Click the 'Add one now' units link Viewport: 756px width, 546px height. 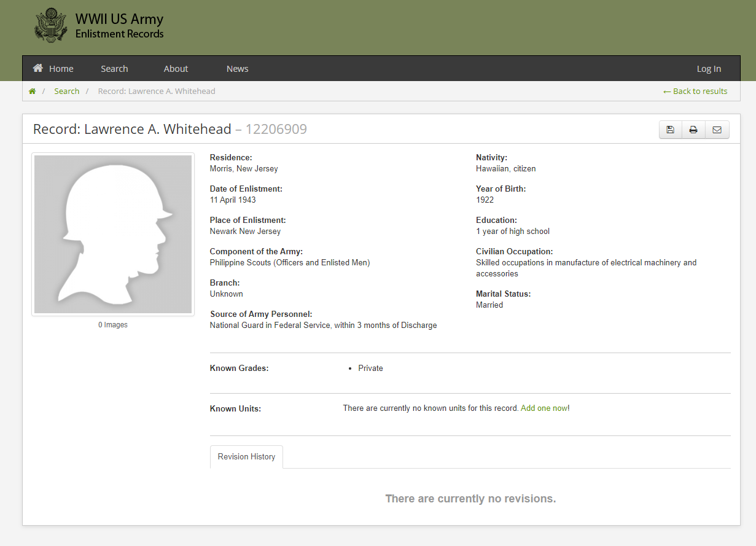(544, 408)
